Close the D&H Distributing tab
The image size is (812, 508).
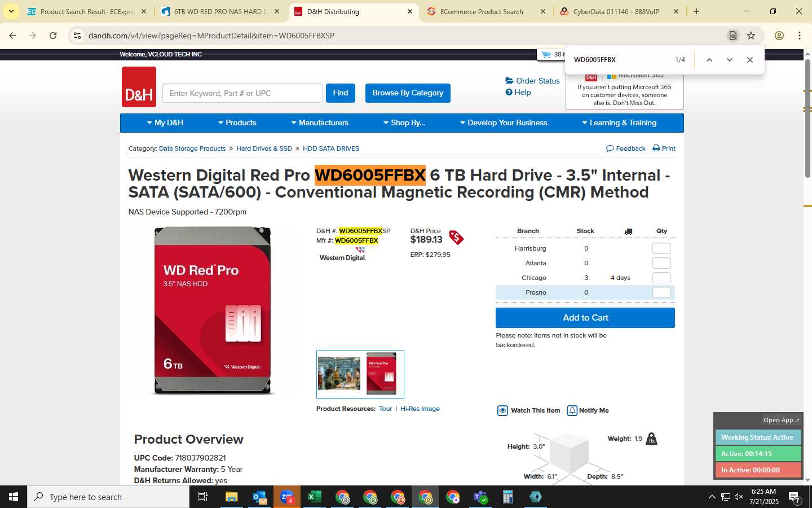[x=410, y=11]
